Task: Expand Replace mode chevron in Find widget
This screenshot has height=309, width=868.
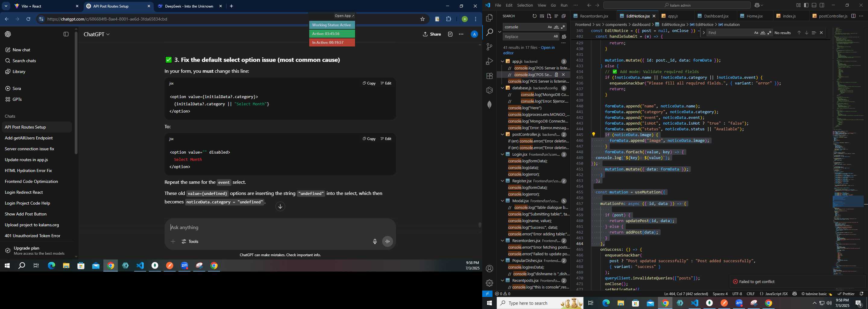Action: point(703,33)
